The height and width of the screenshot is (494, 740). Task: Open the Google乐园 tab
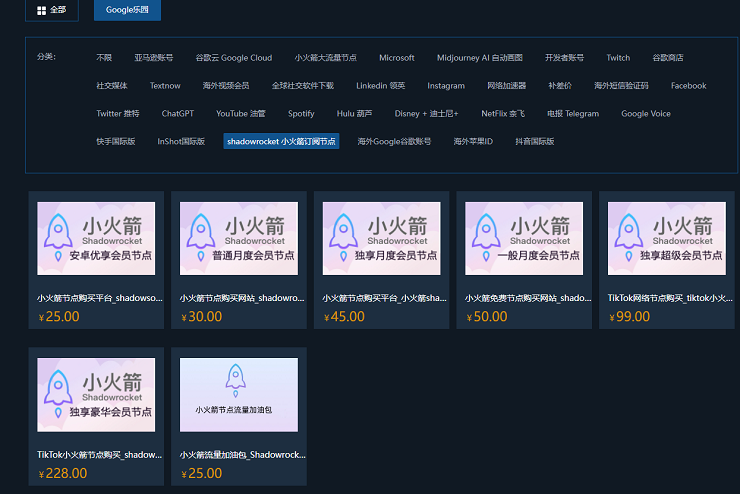[x=127, y=10]
